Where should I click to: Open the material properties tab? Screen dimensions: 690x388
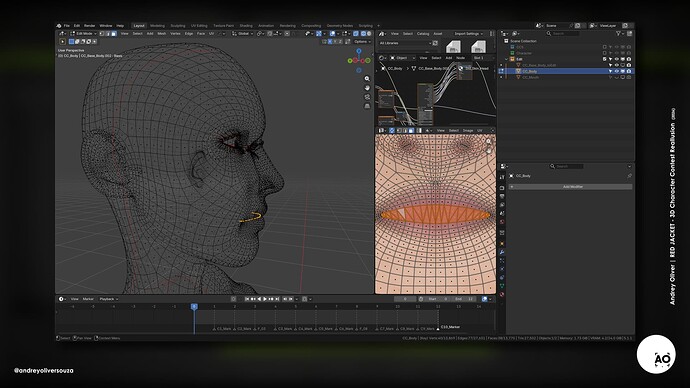[502, 294]
